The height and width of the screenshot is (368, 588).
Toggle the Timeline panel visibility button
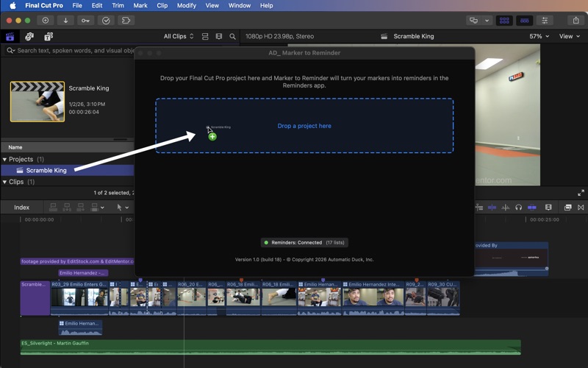[x=524, y=21]
